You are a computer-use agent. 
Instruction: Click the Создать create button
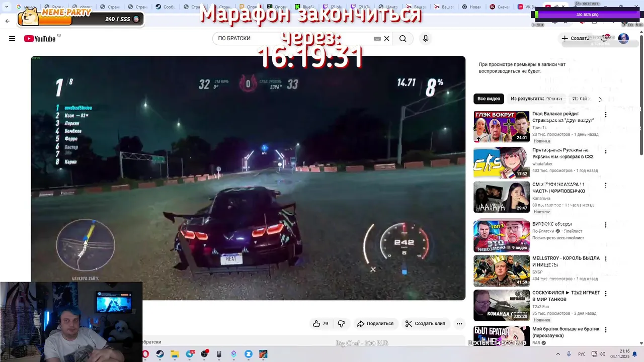[575, 38]
